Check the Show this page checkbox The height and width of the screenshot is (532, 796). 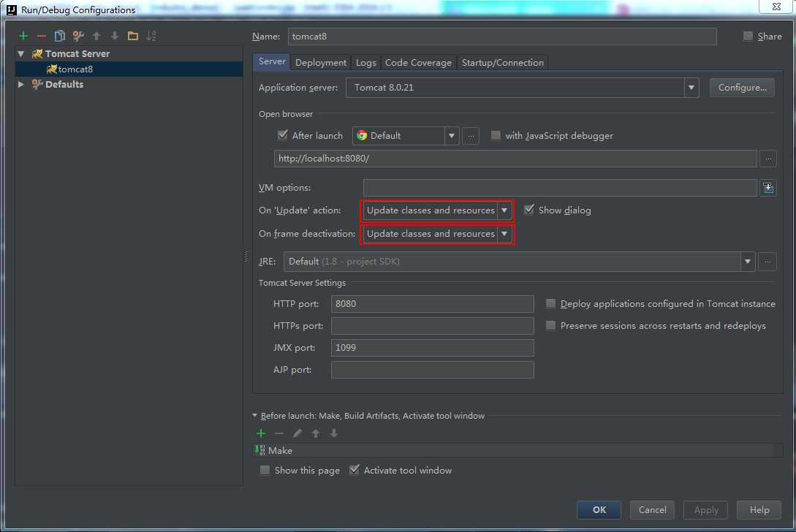point(265,470)
